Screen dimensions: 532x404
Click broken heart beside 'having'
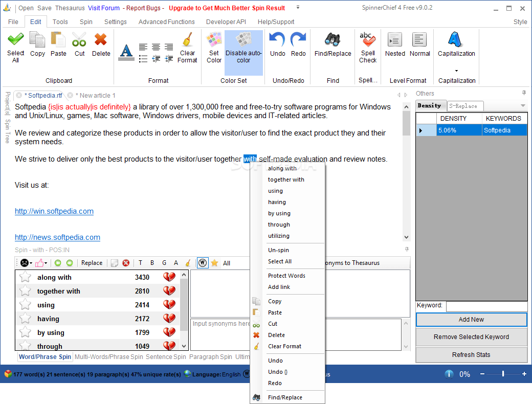click(169, 319)
